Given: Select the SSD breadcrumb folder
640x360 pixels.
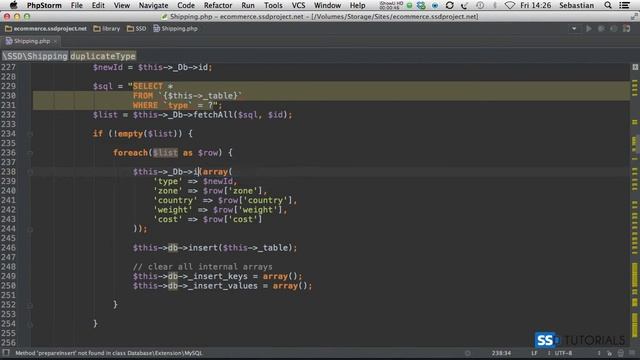Looking at the screenshot, I should click(136, 29).
